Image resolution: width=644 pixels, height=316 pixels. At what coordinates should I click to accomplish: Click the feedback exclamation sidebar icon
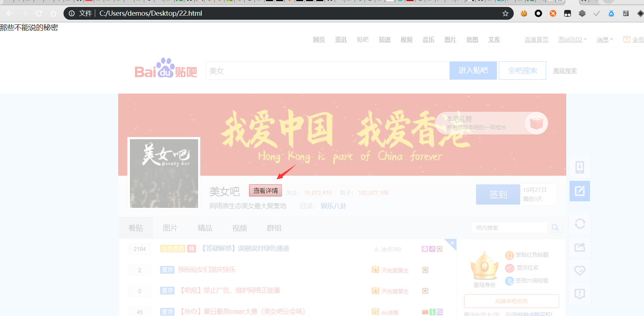click(x=580, y=294)
